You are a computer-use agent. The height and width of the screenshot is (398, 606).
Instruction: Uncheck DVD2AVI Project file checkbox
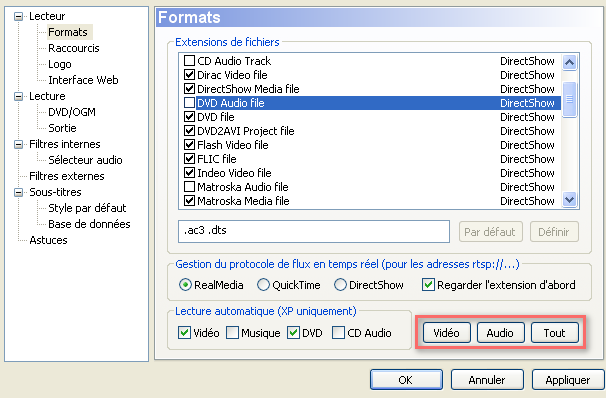point(189,131)
